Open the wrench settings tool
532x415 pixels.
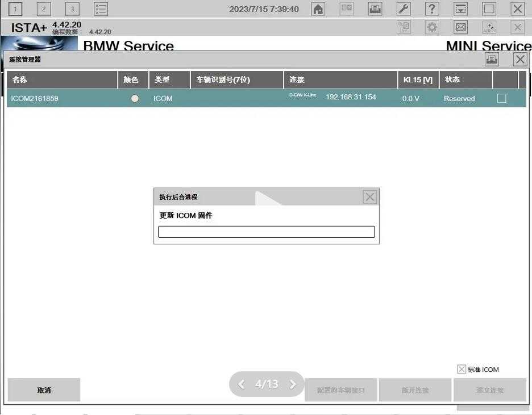[x=404, y=9]
